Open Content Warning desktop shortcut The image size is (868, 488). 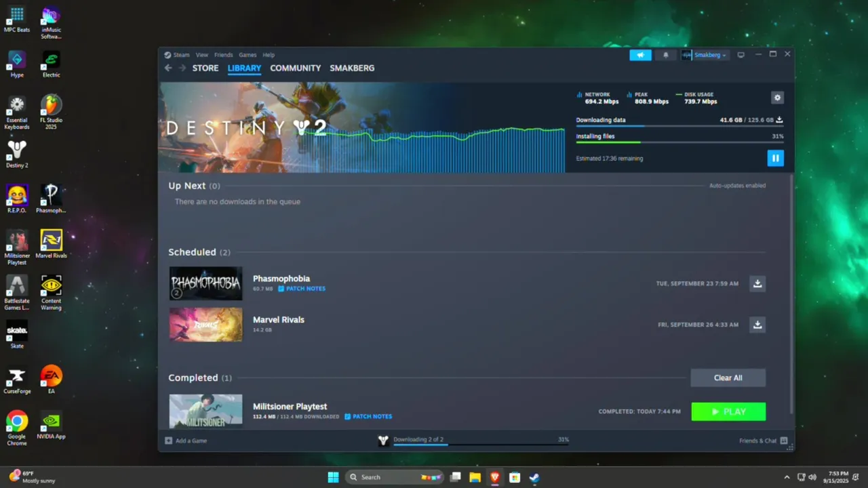pos(51,293)
